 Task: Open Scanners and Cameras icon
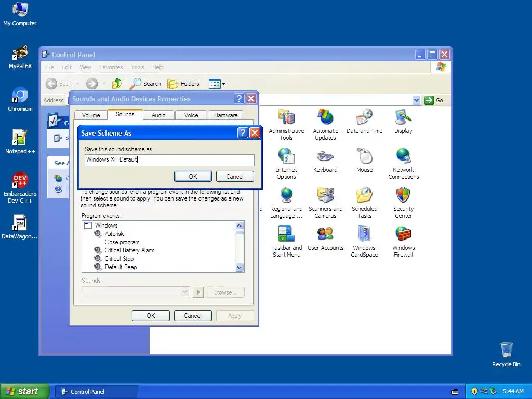(325, 202)
